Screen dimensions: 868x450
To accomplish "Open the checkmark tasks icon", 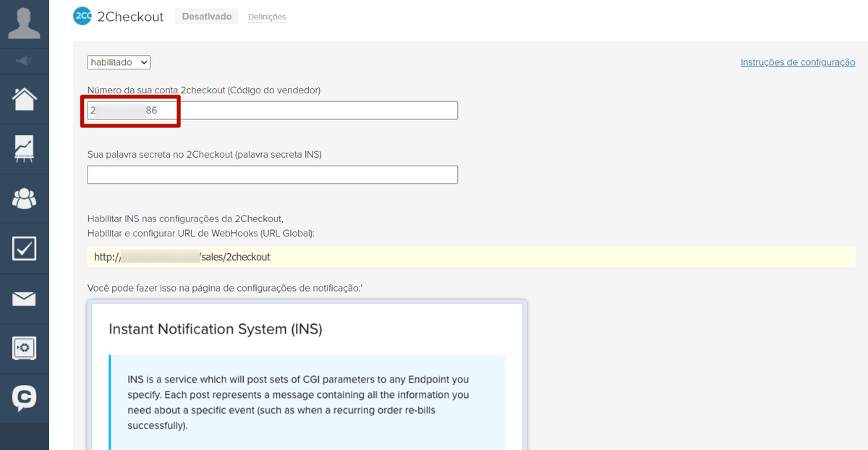I will [24, 248].
